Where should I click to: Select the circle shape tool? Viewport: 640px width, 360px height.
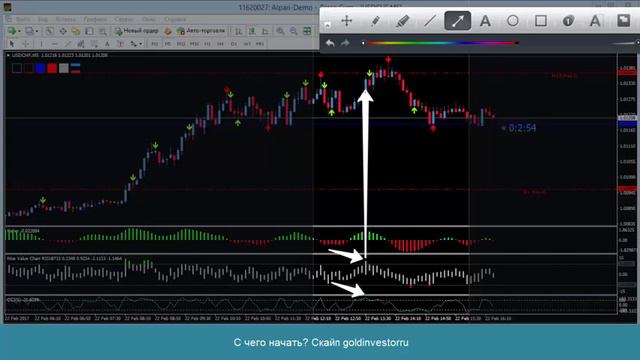513,21
